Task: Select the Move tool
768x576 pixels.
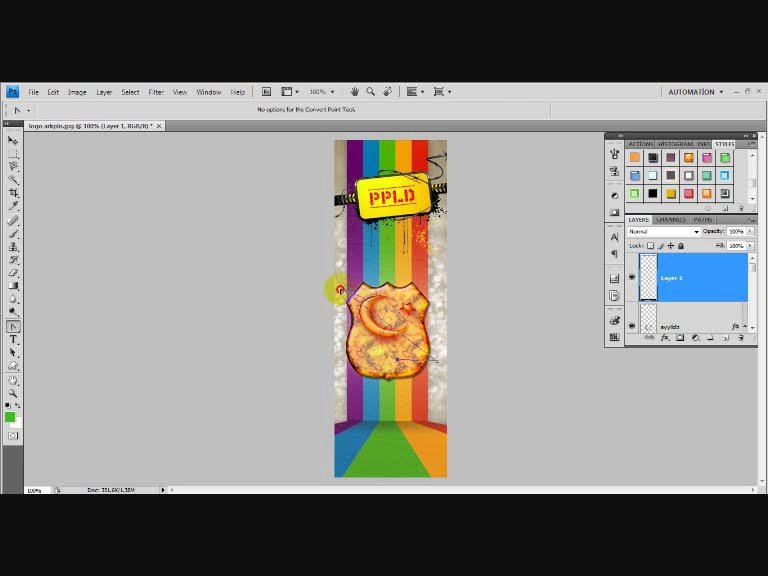Action: point(13,141)
